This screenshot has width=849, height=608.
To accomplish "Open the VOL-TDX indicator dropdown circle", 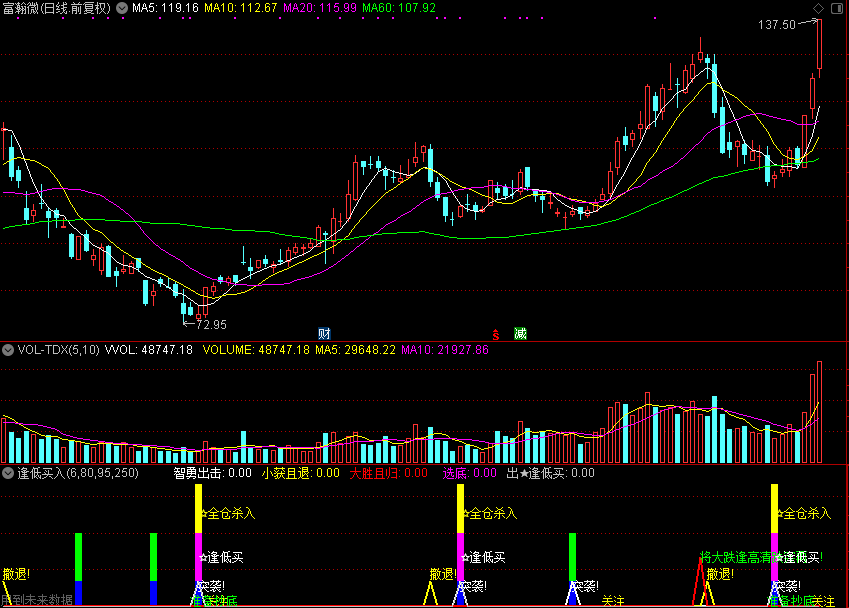I will (8, 350).
